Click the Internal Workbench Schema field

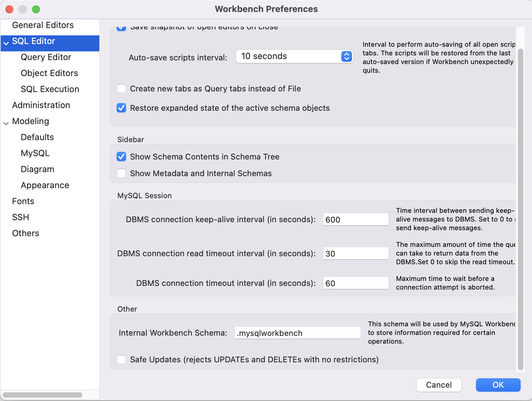point(297,333)
